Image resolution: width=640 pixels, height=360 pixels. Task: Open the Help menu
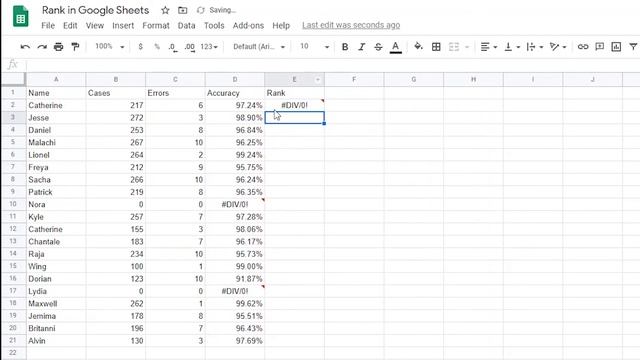(281, 25)
